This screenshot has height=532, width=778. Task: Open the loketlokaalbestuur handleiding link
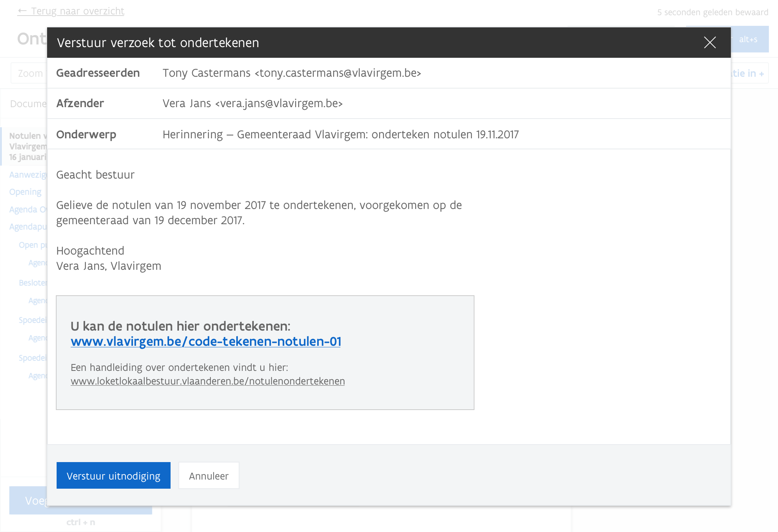click(x=207, y=381)
